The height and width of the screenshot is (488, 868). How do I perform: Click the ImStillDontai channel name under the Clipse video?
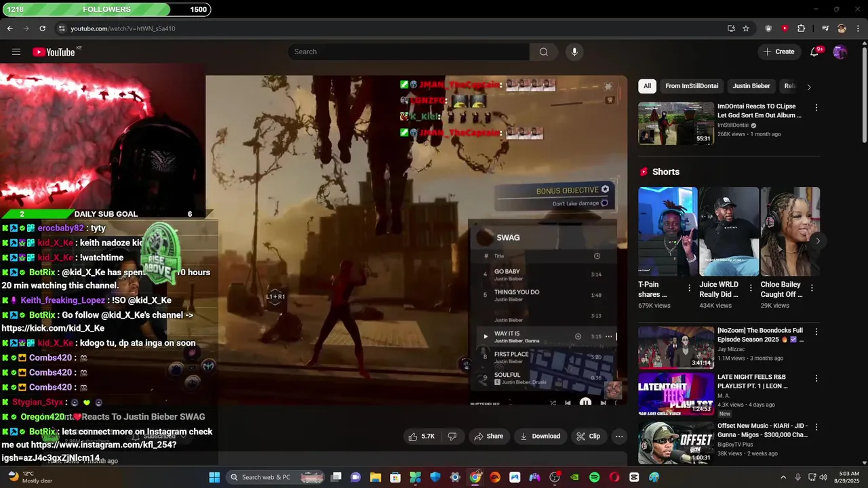732,125
